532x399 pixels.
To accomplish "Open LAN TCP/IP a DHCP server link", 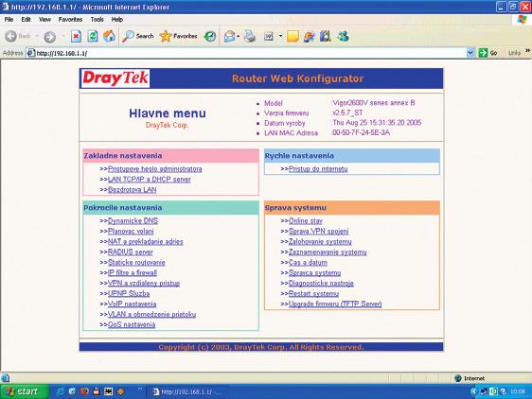I will click(x=150, y=180).
